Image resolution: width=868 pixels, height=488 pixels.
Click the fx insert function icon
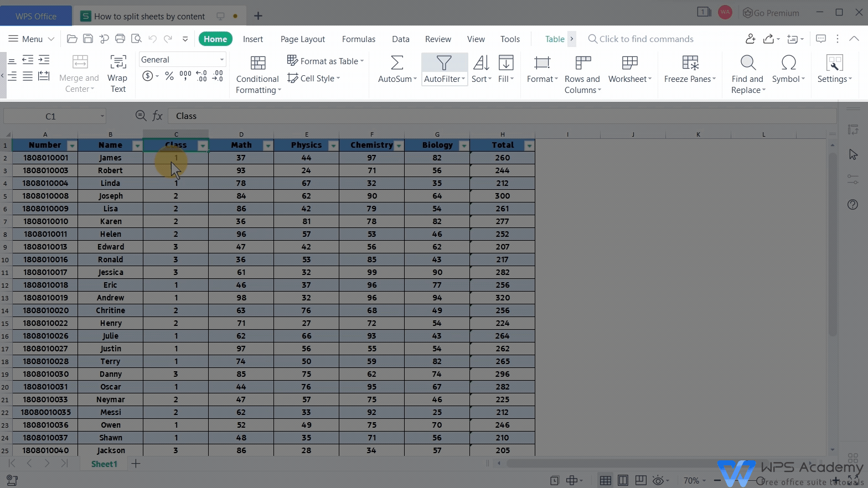pos(158,116)
